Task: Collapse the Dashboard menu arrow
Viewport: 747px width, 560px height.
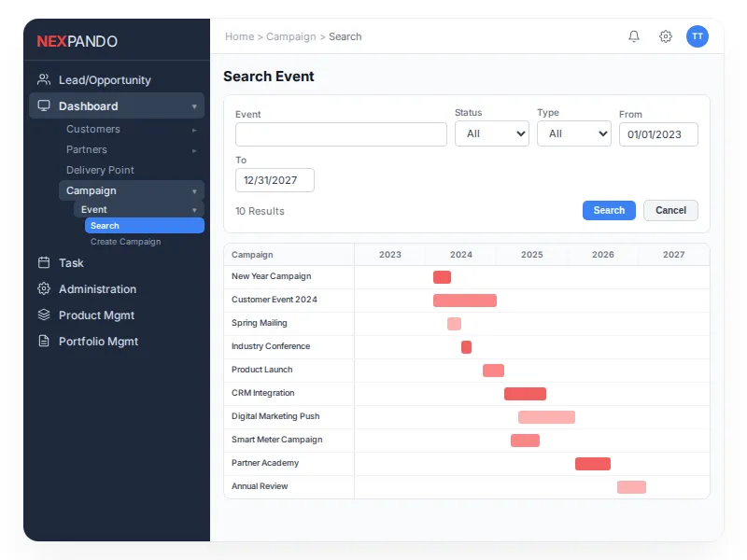Action: (194, 106)
